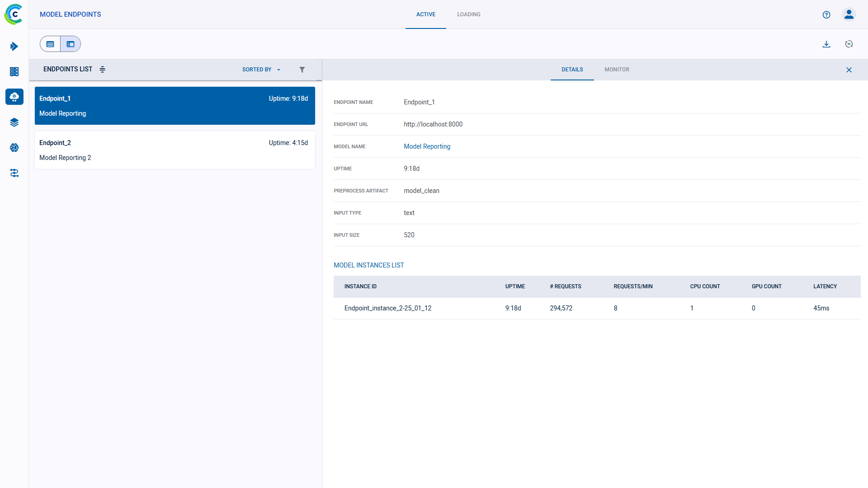Open the Sorted By dropdown
The height and width of the screenshot is (488, 868).
click(x=261, y=70)
